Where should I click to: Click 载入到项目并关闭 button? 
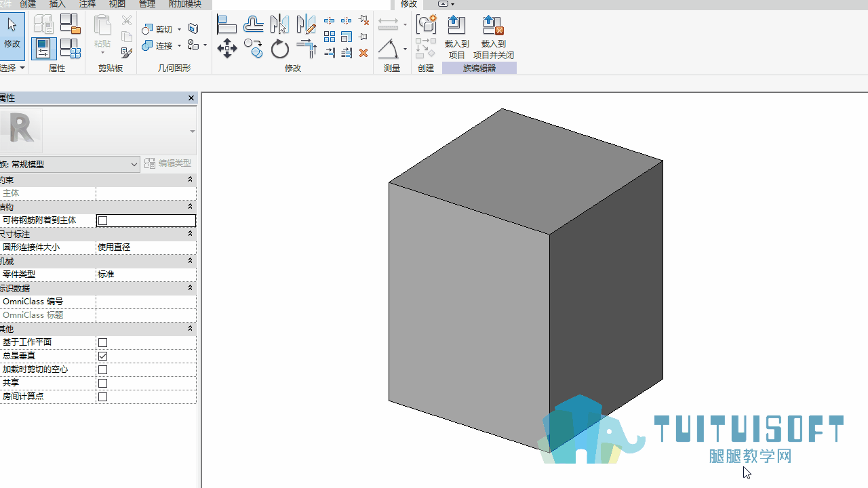494,37
